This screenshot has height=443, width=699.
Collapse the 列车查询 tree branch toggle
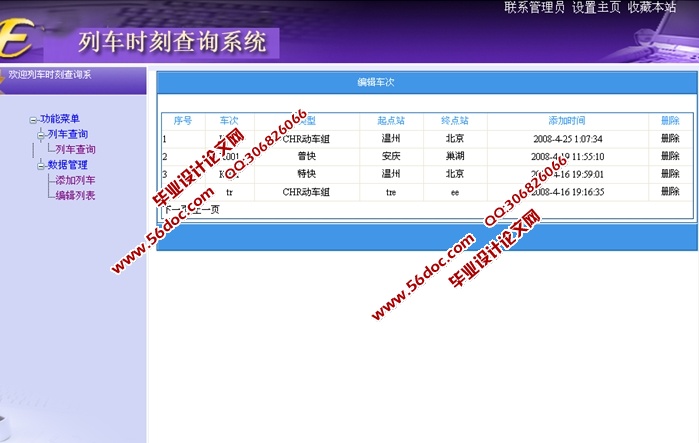coord(41,135)
